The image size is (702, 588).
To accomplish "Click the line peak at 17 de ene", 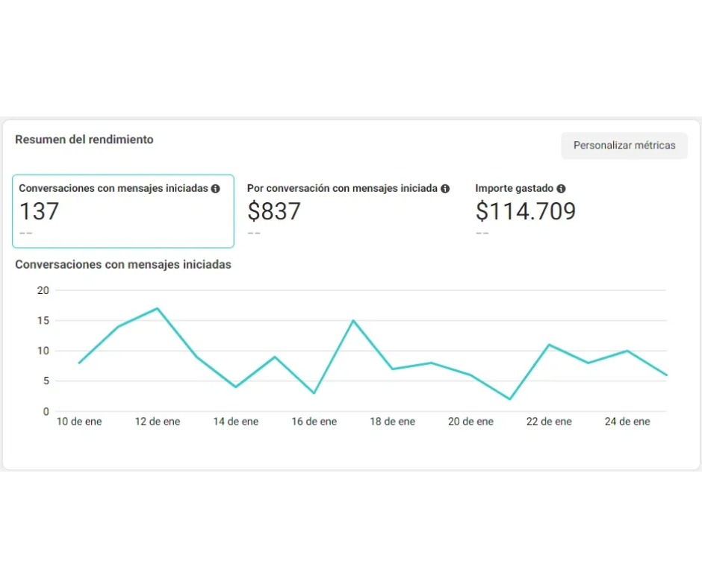I will (x=353, y=320).
